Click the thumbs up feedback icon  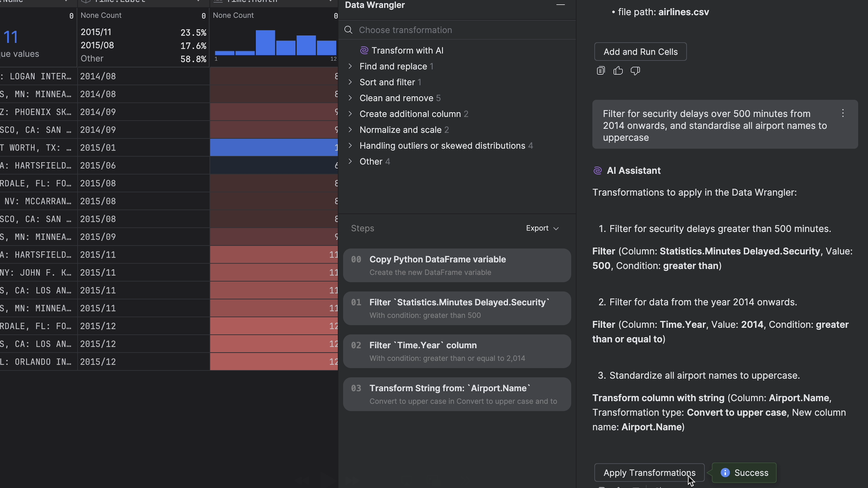click(618, 71)
